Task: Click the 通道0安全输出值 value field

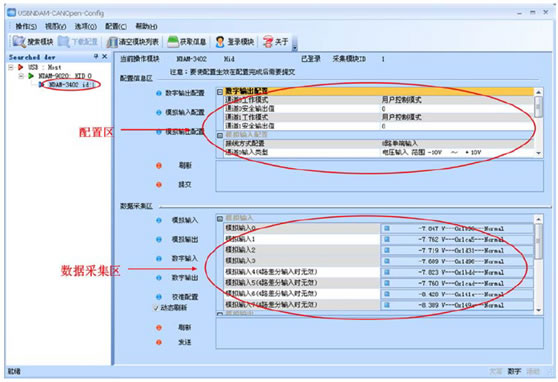Action: (457, 109)
